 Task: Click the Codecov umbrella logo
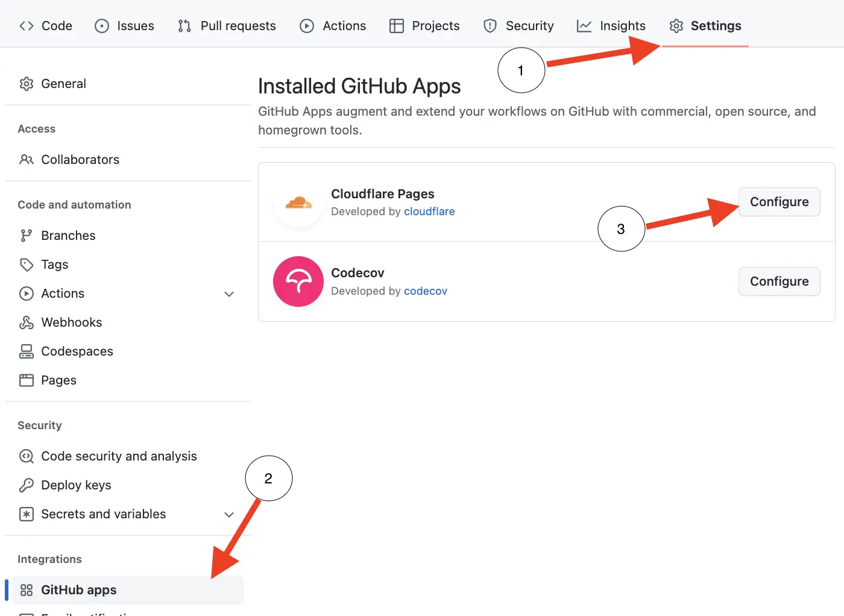point(298,281)
